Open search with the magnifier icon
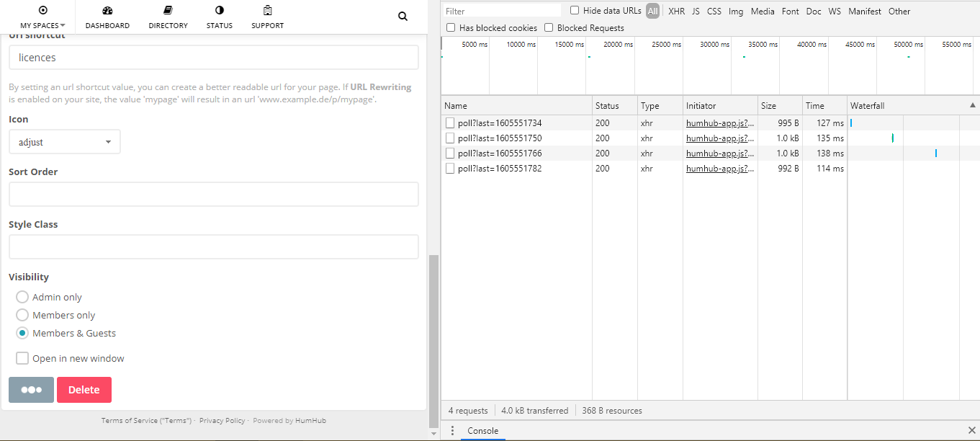980x441 pixels. point(402,16)
